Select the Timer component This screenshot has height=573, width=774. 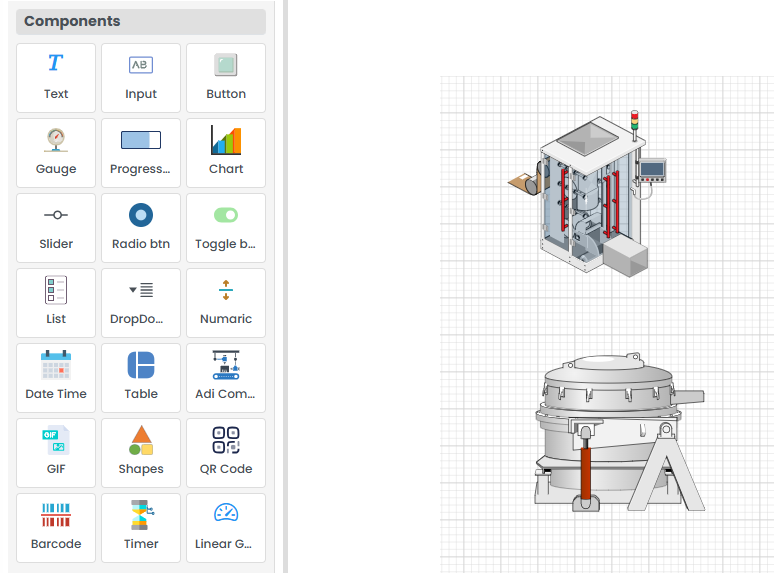coord(141,528)
